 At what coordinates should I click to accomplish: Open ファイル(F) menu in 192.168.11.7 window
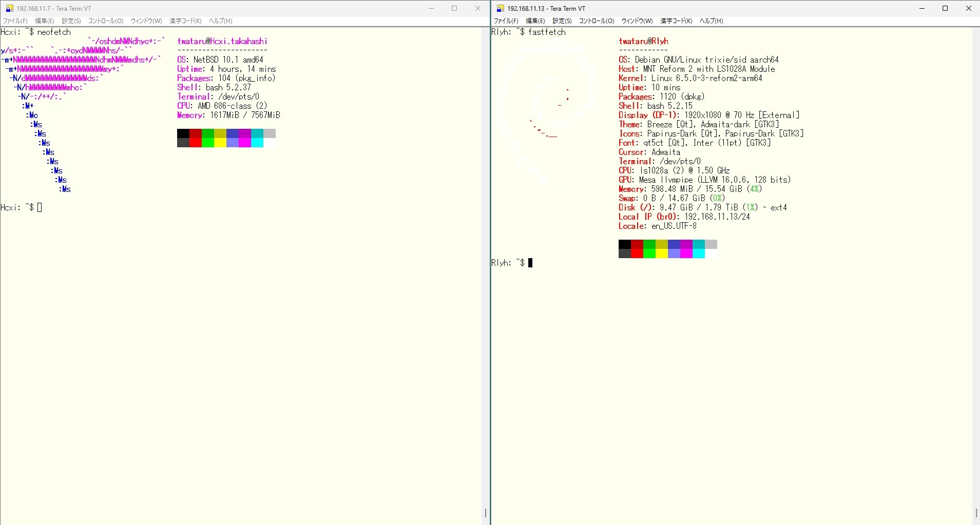tap(15, 21)
